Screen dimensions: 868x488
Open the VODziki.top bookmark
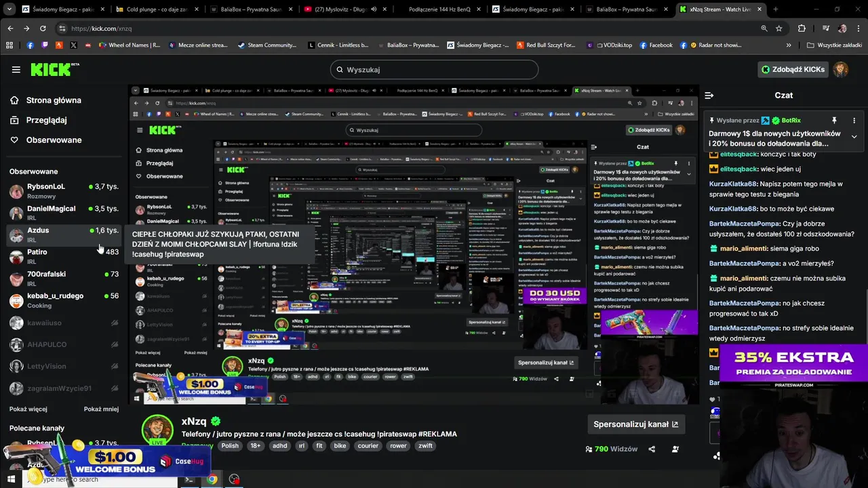coord(609,45)
